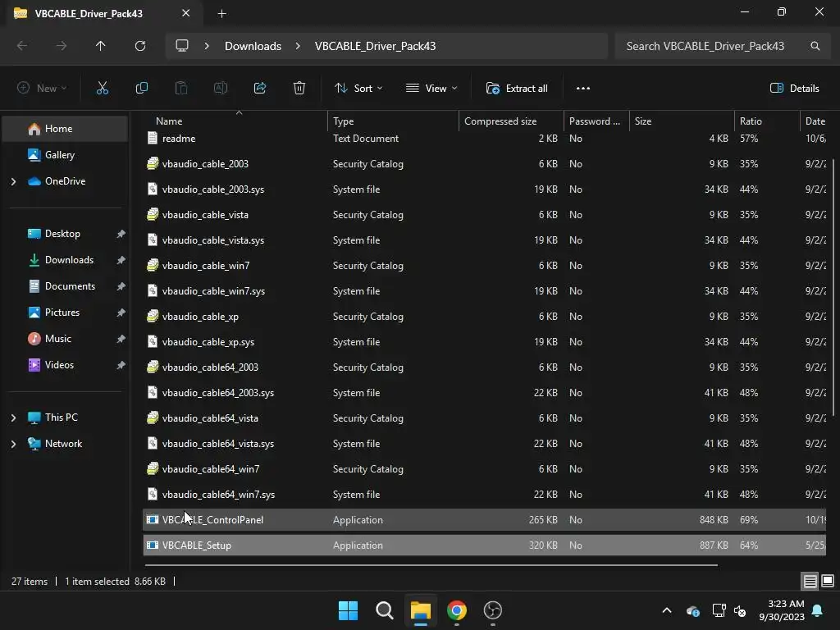Viewport: 840px width, 630px height.
Task: Switch to large thumbnails view icon
Action: coord(828,581)
